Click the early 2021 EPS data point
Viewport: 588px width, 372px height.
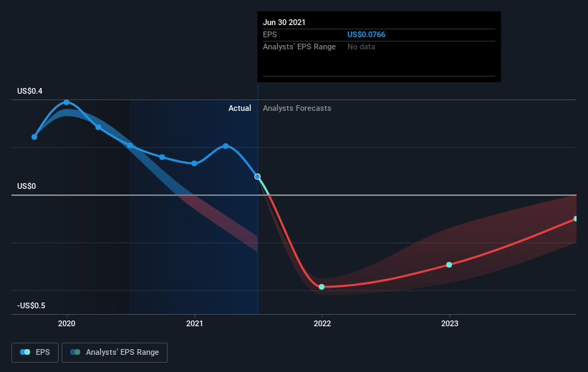[x=194, y=163]
